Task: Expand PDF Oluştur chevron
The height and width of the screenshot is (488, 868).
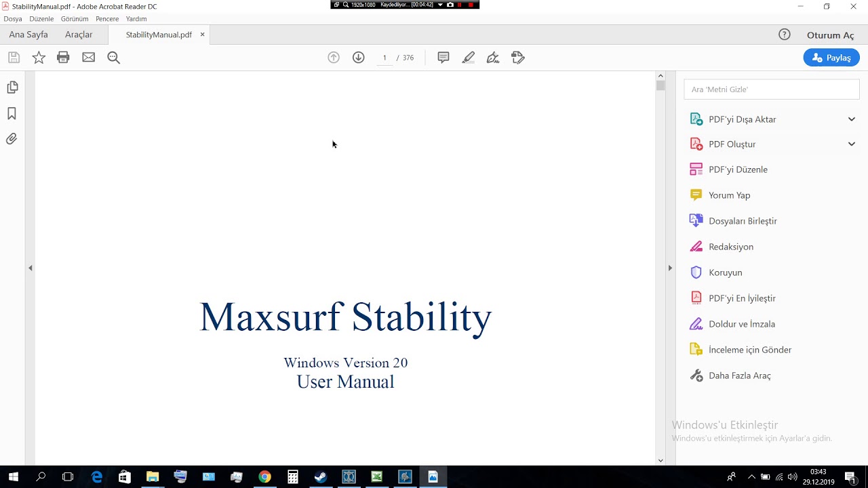Action: point(852,144)
